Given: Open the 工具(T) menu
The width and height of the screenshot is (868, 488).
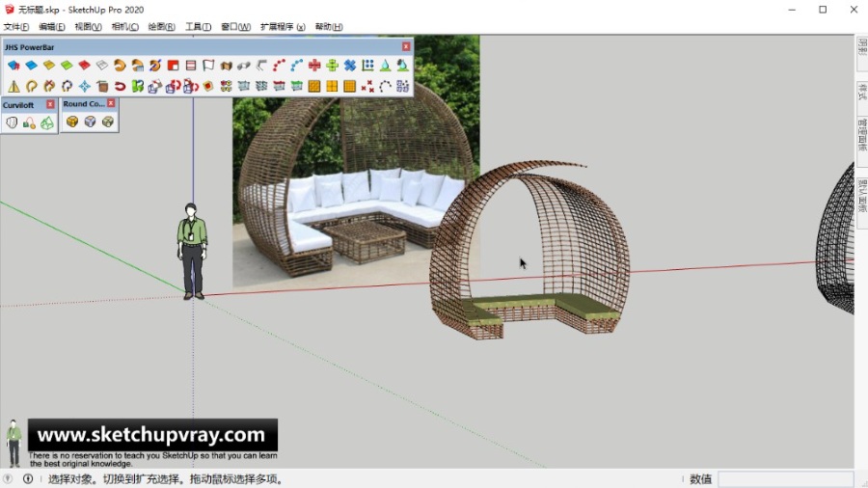Looking at the screenshot, I should 198,27.
